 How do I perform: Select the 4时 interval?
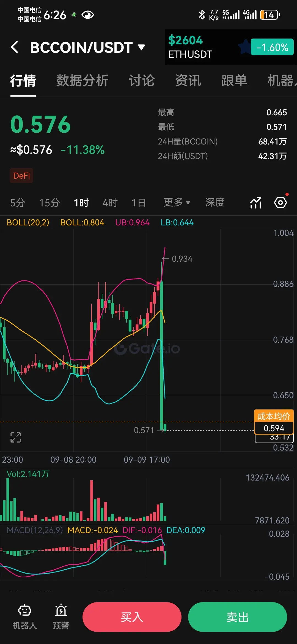[110, 203]
